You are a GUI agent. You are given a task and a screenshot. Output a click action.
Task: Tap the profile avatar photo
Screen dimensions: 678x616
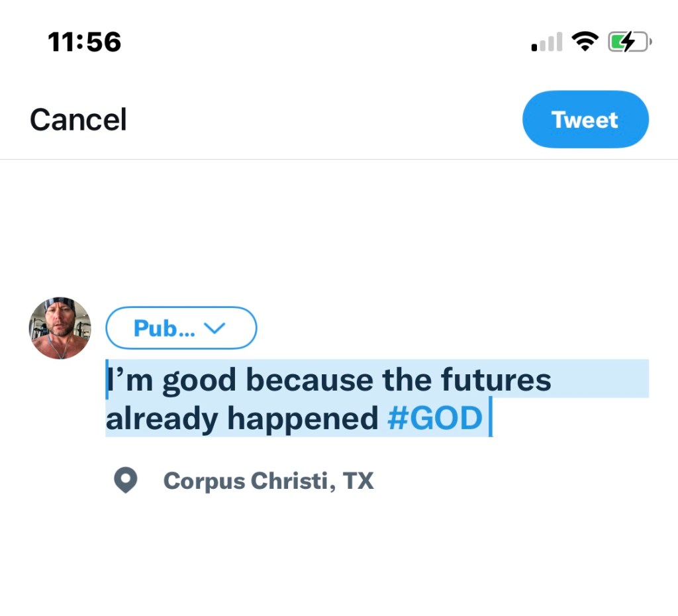(60, 328)
